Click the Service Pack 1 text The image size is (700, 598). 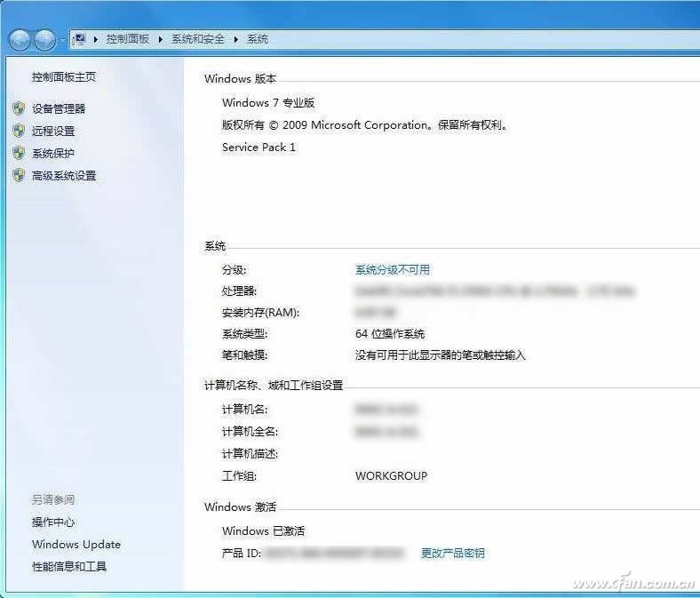pos(259,148)
